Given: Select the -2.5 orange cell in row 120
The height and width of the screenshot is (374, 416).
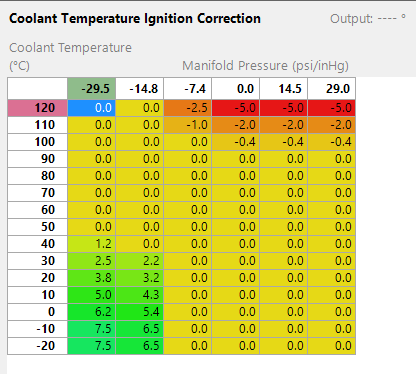Looking at the screenshot, I should [x=188, y=108].
